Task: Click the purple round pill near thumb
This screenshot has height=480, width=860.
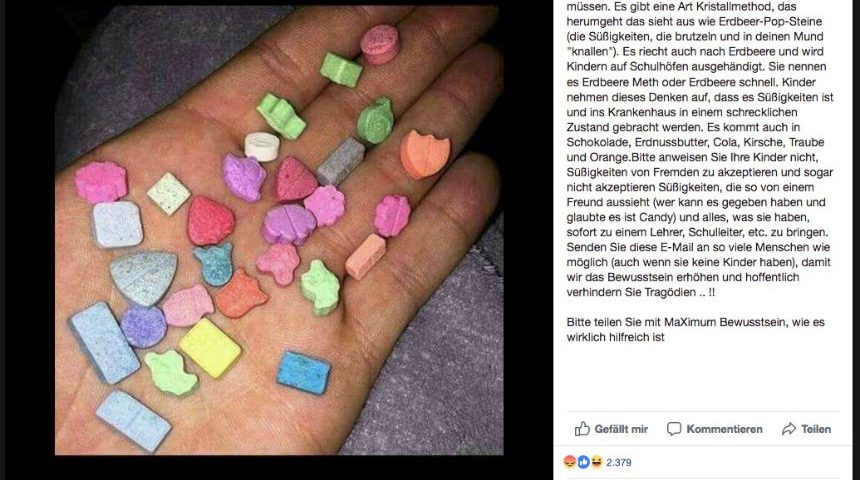Action: click(143, 326)
